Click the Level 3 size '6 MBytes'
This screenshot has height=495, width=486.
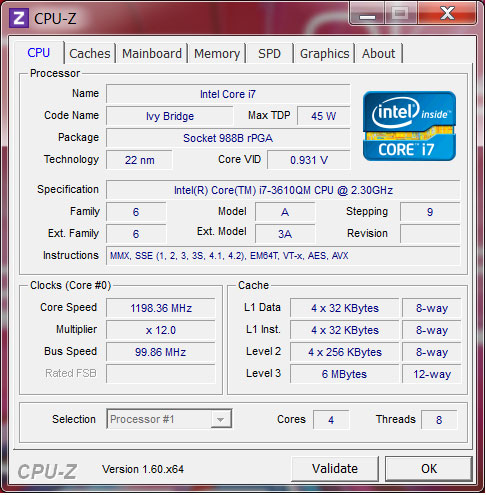(345, 374)
